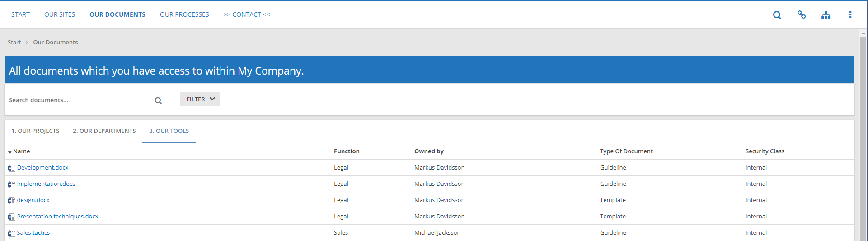Click the Word icon beside Sales tactics
The image size is (868, 241).
(x=12, y=233)
